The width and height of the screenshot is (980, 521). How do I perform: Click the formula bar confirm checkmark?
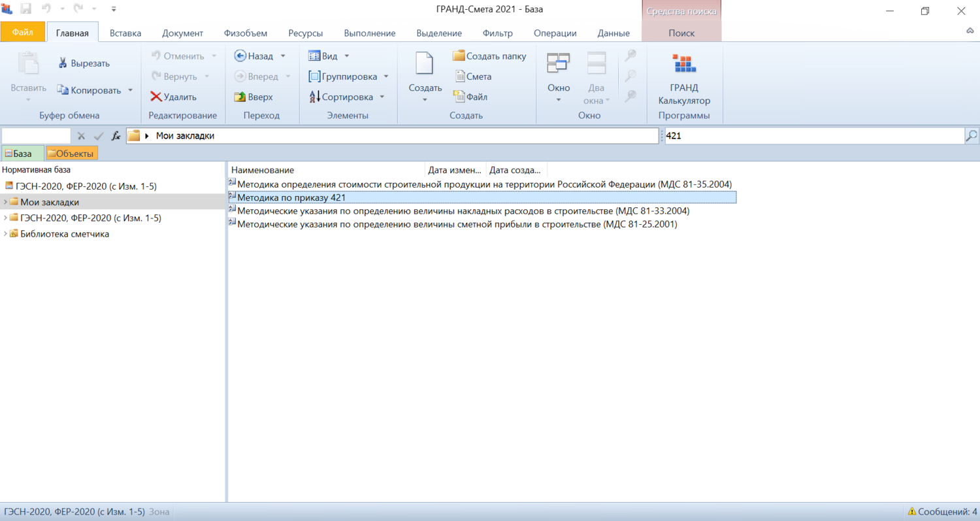click(x=99, y=136)
